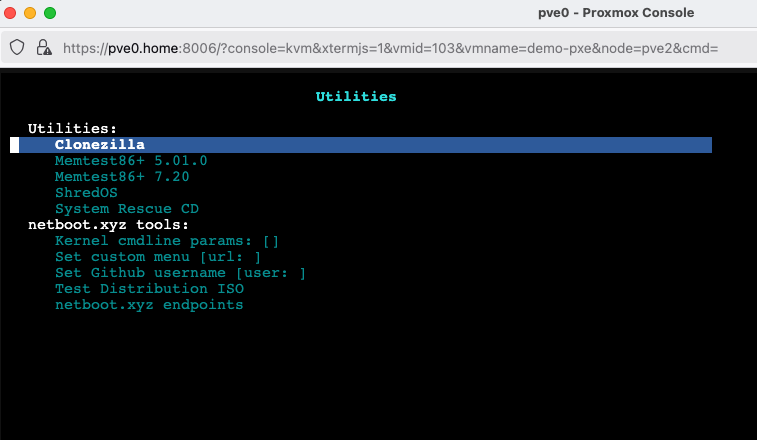
Task: Click Set custom menu [url: ] option
Action: pyautogui.click(x=158, y=257)
